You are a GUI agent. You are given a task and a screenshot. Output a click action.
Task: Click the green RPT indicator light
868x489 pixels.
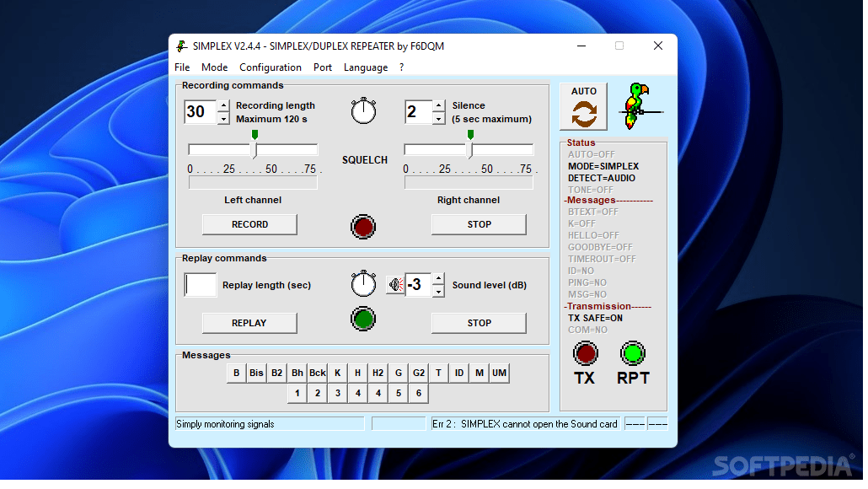(633, 353)
